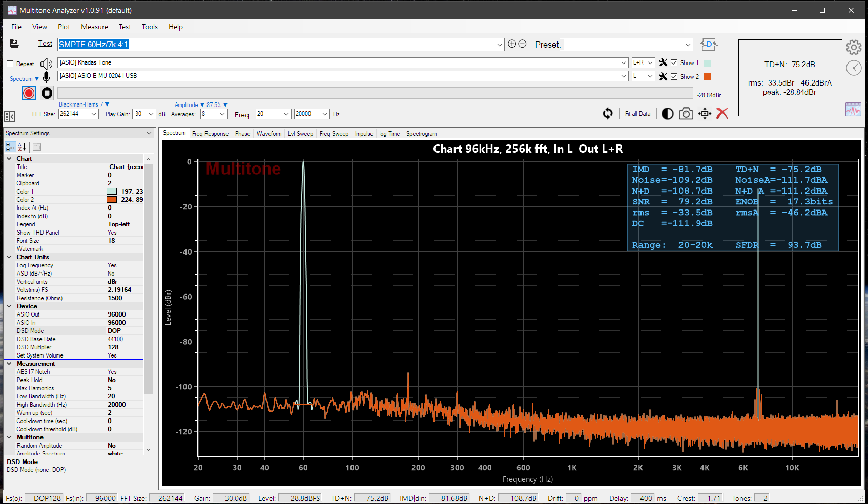Click the waveform display icon at right

[853, 109]
